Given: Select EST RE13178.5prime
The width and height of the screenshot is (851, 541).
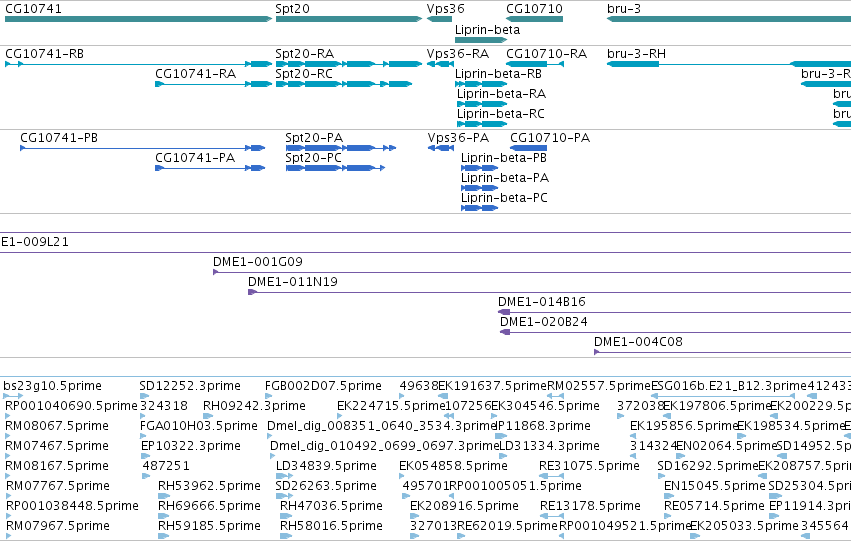Looking at the screenshot, I should (590, 507).
